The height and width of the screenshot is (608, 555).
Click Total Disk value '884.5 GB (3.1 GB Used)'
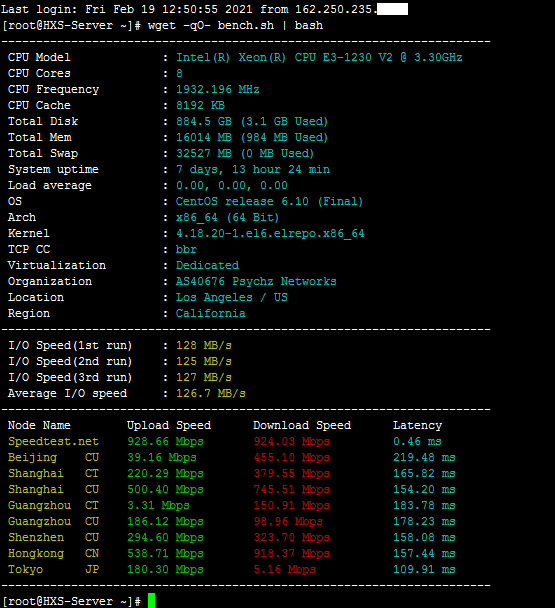(252, 121)
